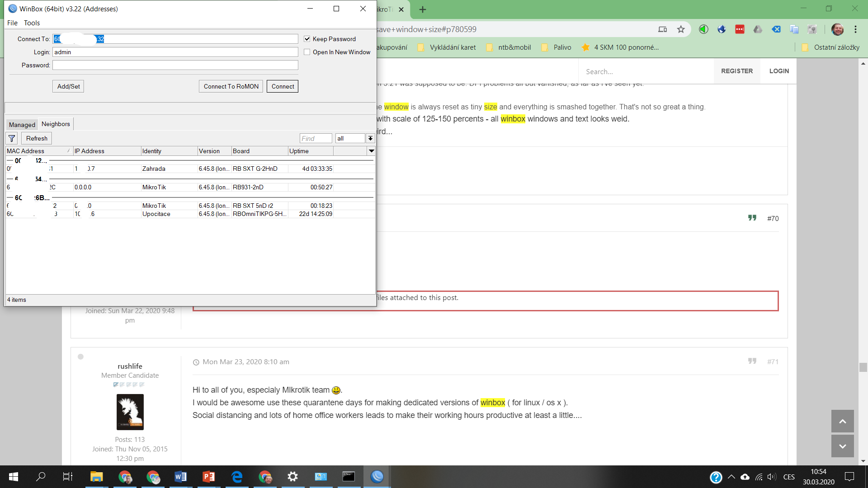Viewport: 868px width, 488px height.
Task: Click the Connect button
Action: (x=282, y=86)
